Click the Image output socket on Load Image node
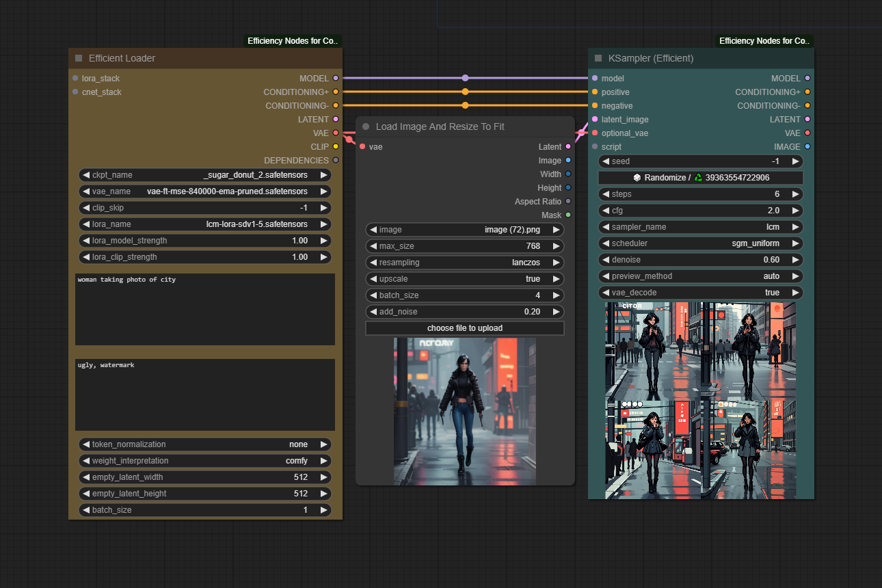The height and width of the screenshot is (588, 882). click(568, 160)
